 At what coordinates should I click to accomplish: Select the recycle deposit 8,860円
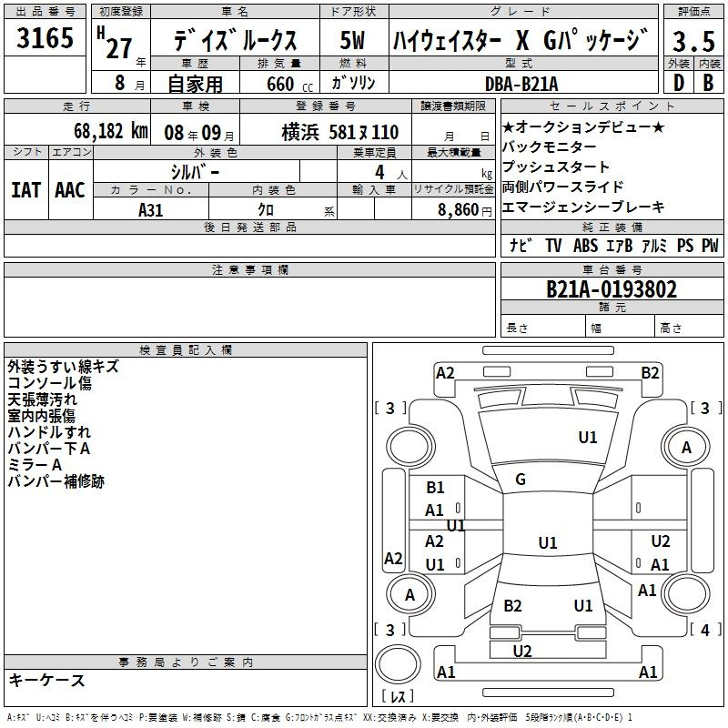465,210
